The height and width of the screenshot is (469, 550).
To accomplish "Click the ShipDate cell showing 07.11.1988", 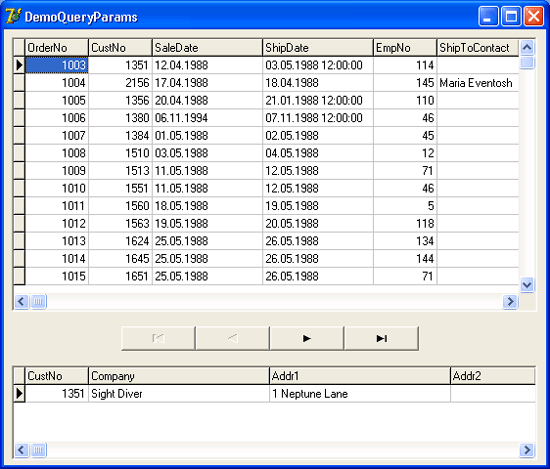I will (318, 118).
